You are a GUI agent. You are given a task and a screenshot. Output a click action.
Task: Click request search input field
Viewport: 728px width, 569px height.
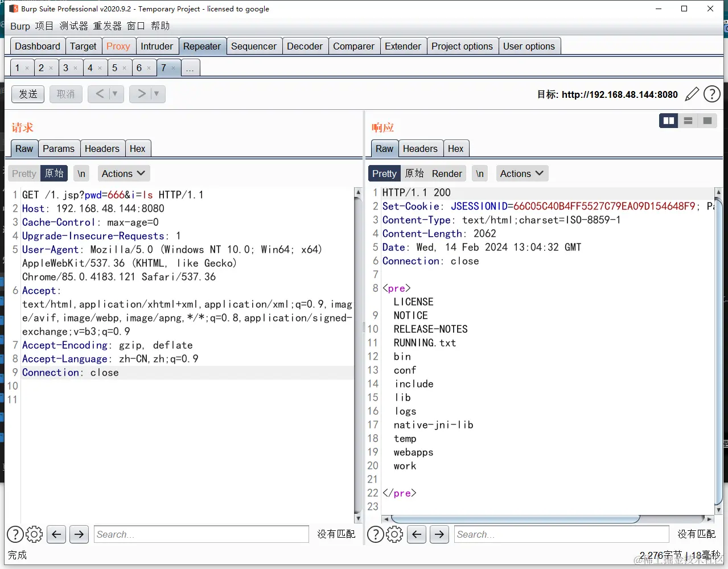[201, 534]
